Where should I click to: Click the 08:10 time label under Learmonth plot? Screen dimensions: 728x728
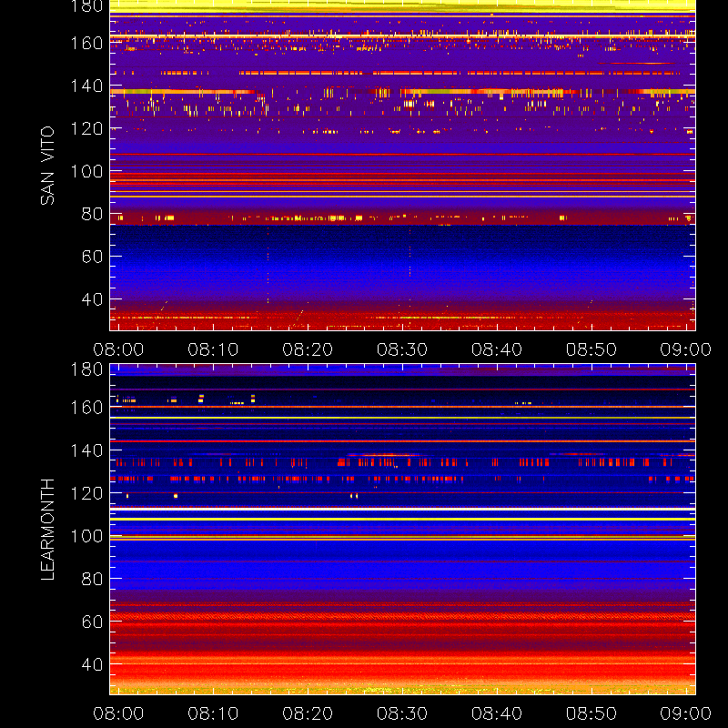(213, 713)
